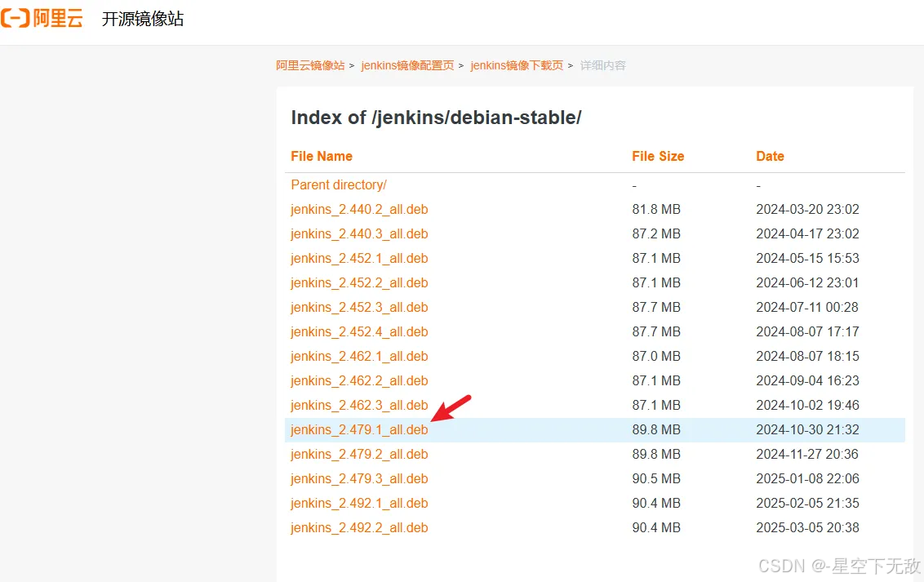
Task: Download jenkins_2.479.3_all.deb
Action: (359, 479)
